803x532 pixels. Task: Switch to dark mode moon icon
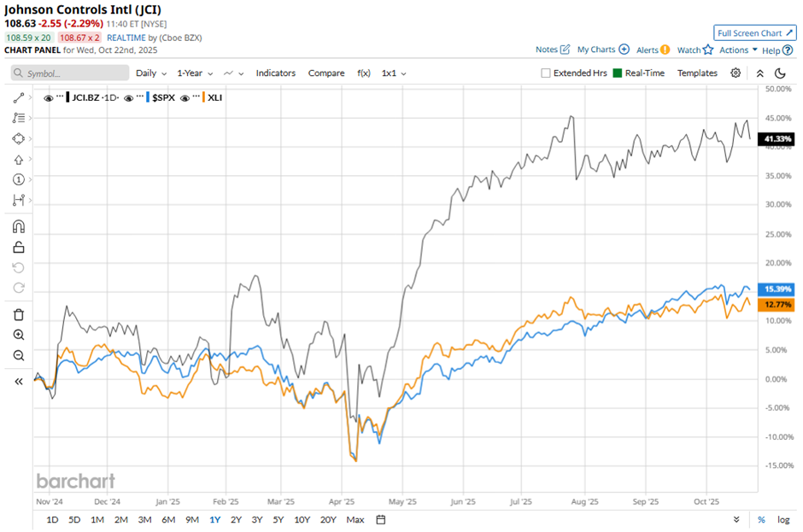[x=780, y=73]
